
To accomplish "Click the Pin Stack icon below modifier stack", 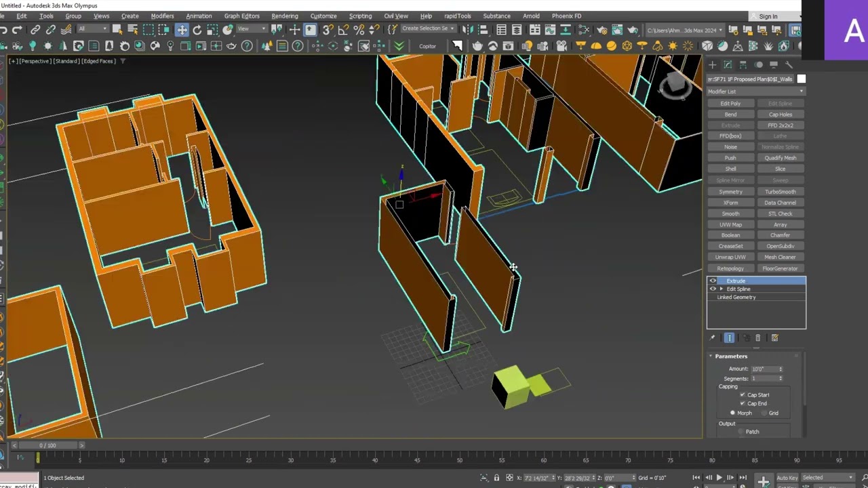I will click(x=712, y=338).
